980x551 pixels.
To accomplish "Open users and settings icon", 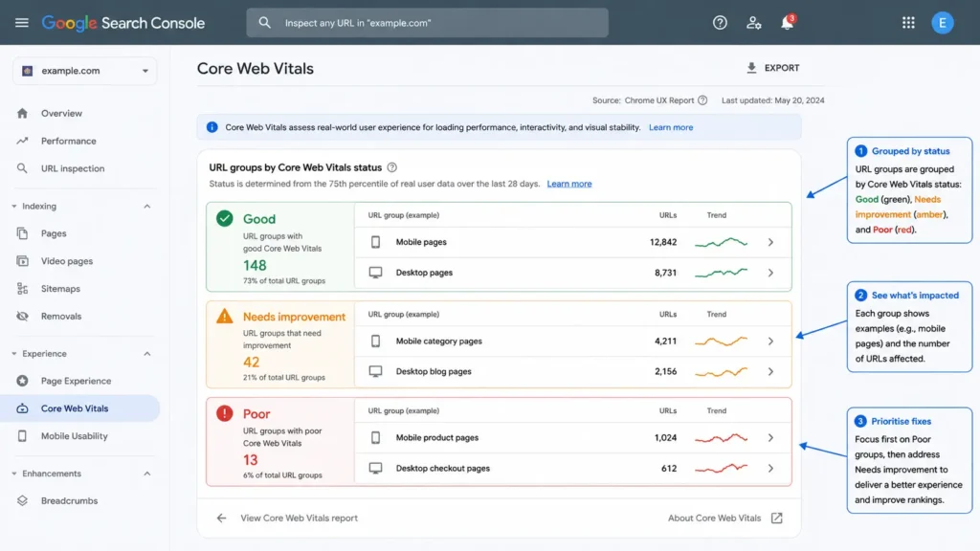I will tap(754, 23).
